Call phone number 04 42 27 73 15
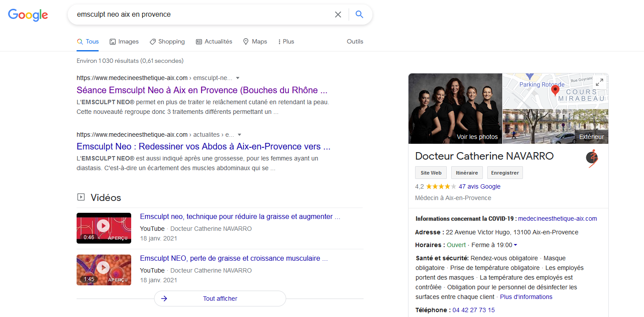The image size is (644, 317). tap(474, 310)
